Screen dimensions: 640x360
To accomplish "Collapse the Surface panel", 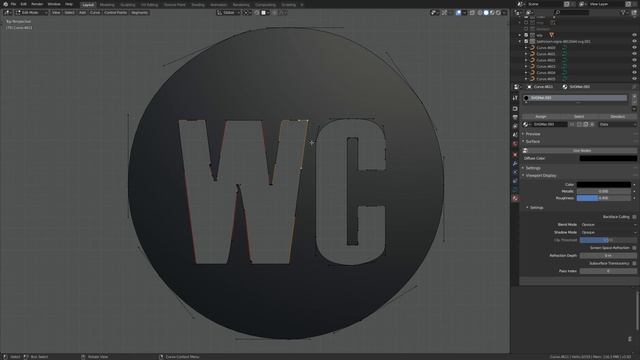I will pos(533,142).
